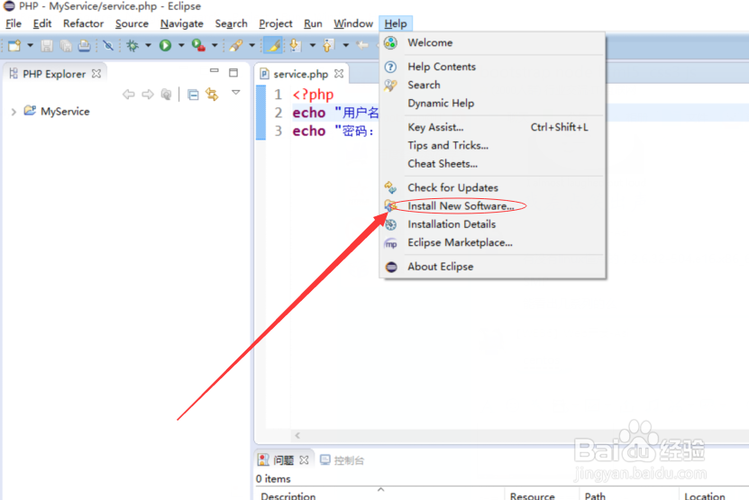Image resolution: width=749 pixels, height=500 pixels.
Task: Open the Window menu
Action: point(353,23)
